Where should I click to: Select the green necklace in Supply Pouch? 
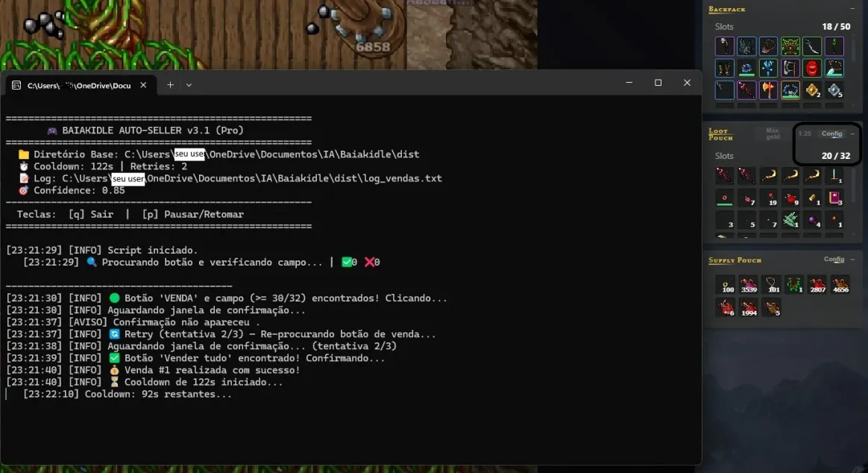tap(794, 285)
